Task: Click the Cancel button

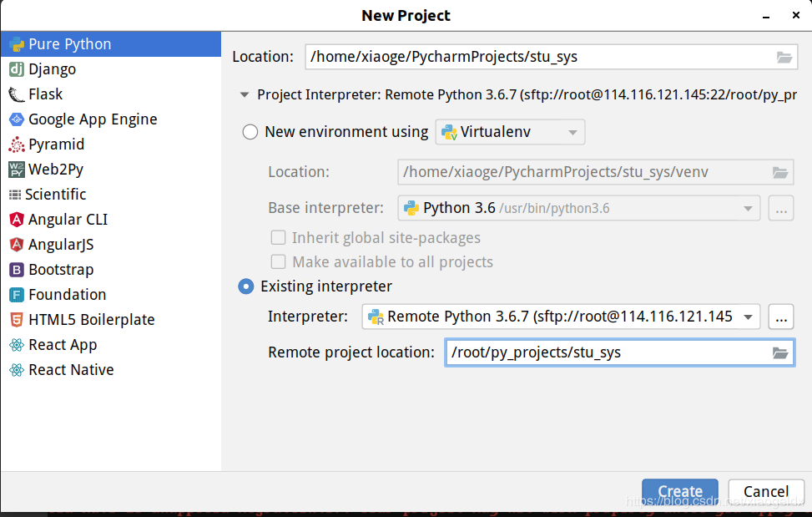Action: pos(766,491)
